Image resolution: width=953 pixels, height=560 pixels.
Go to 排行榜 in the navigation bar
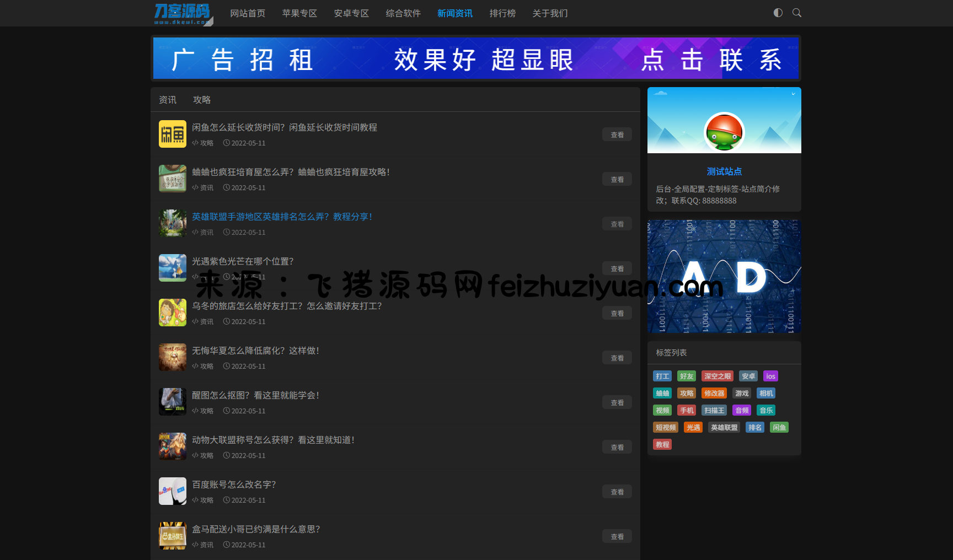502,13
